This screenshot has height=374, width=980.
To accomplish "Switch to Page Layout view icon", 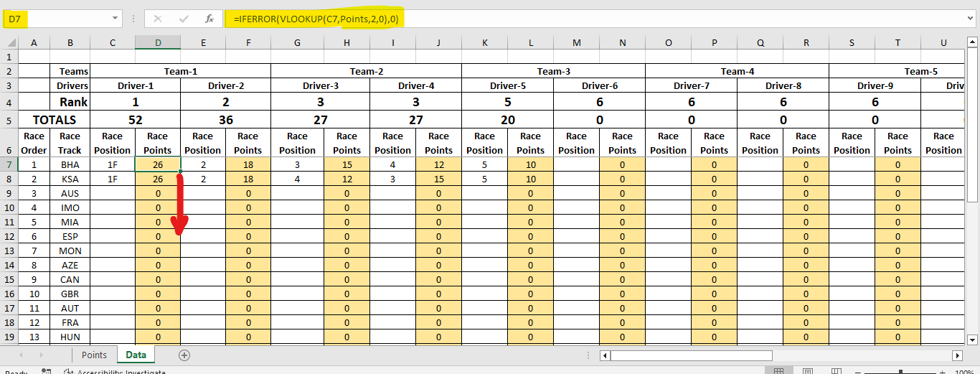I will coord(808,371).
